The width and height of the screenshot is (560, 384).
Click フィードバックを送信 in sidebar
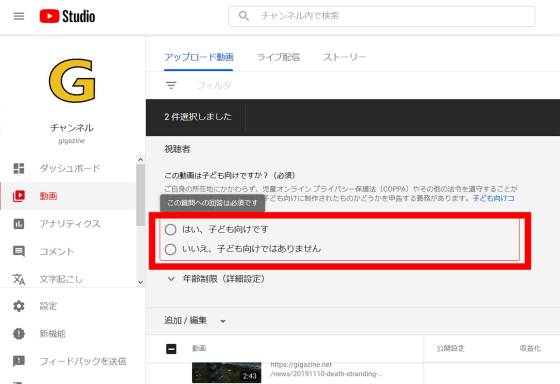72,361
